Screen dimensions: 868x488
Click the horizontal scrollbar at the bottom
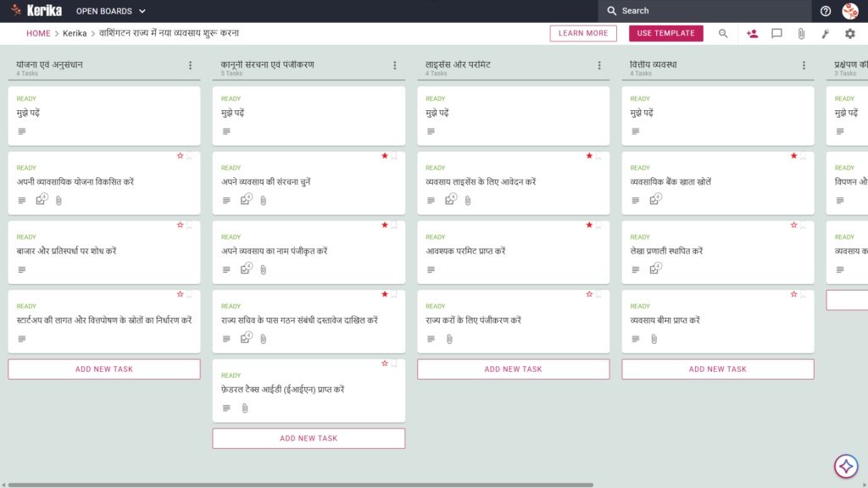[301, 485]
